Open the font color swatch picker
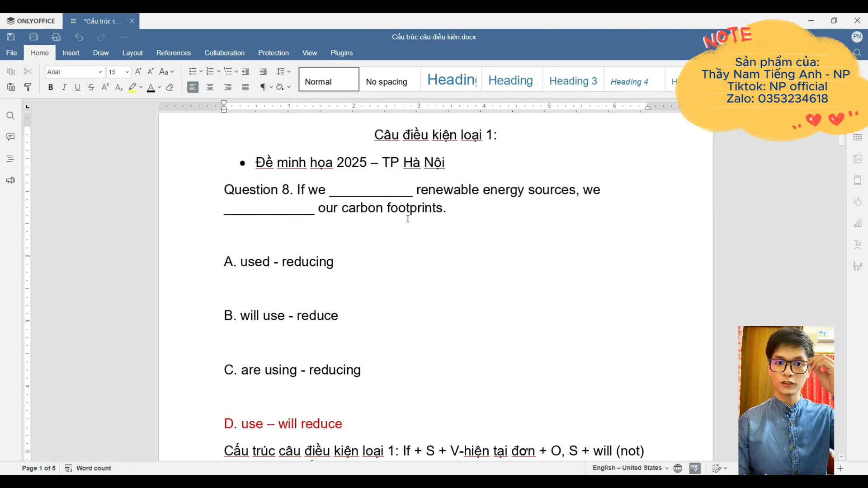 (x=159, y=88)
